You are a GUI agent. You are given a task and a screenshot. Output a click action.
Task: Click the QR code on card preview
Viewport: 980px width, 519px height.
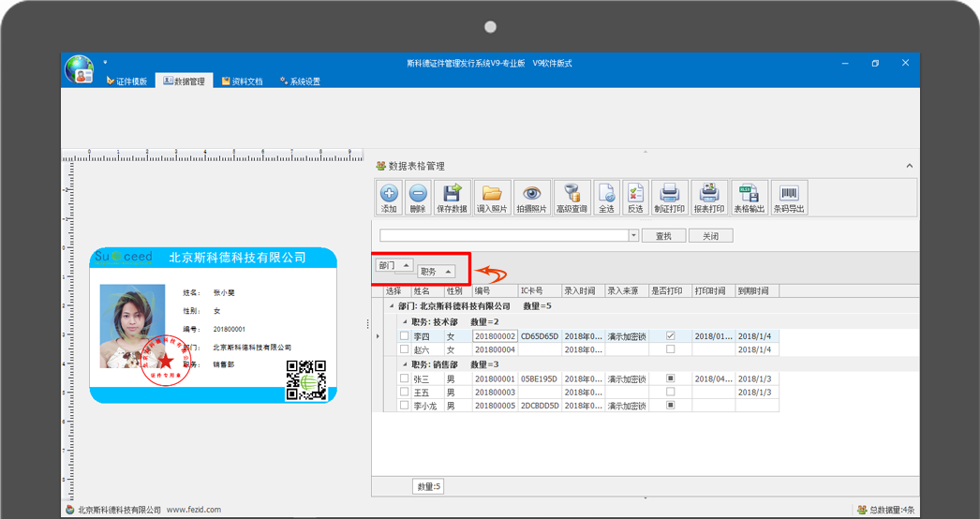pos(306,380)
